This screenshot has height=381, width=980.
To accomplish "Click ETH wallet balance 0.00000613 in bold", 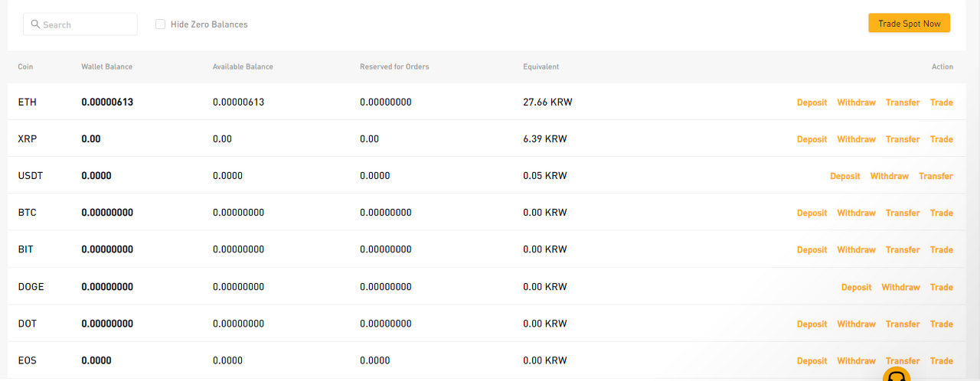I will tap(107, 103).
